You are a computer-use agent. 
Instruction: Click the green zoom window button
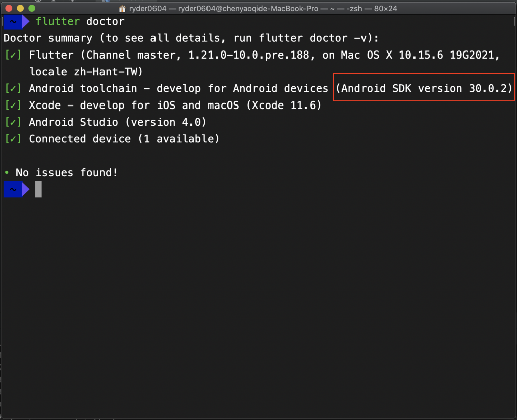point(32,8)
